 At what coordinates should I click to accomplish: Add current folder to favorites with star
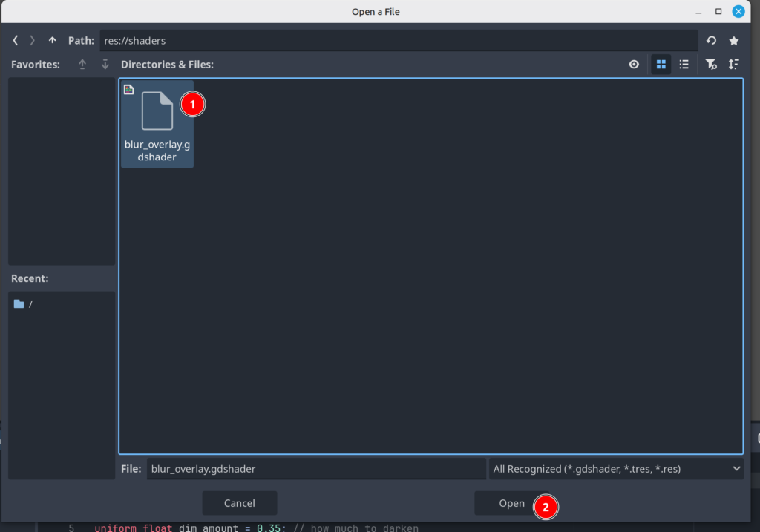734,41
